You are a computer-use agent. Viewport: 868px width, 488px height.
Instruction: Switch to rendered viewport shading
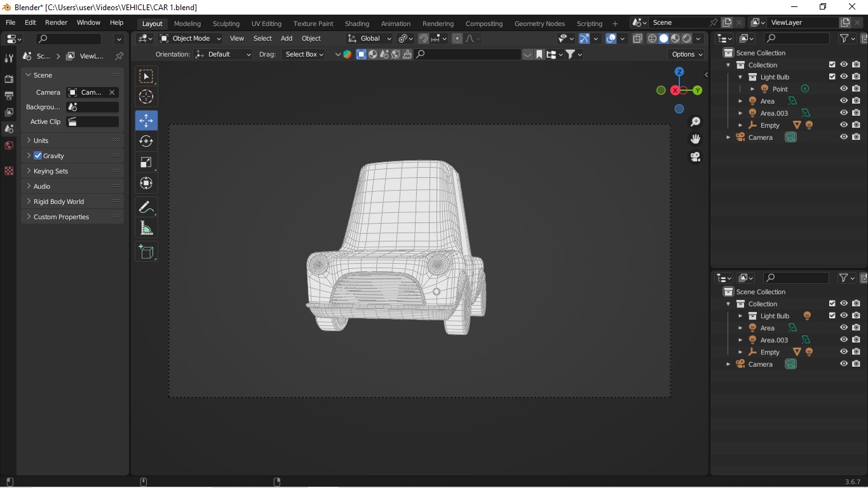click(x=686, y=39)
